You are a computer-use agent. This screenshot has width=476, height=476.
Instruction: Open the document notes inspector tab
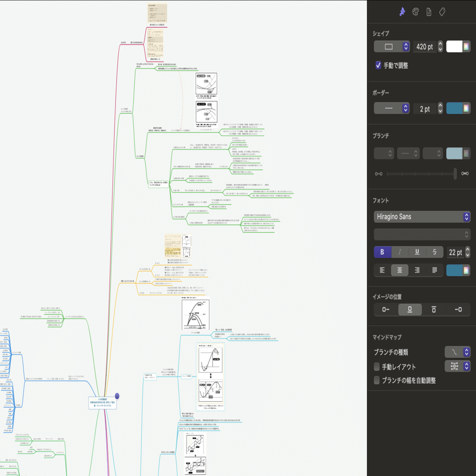[429, 12]
